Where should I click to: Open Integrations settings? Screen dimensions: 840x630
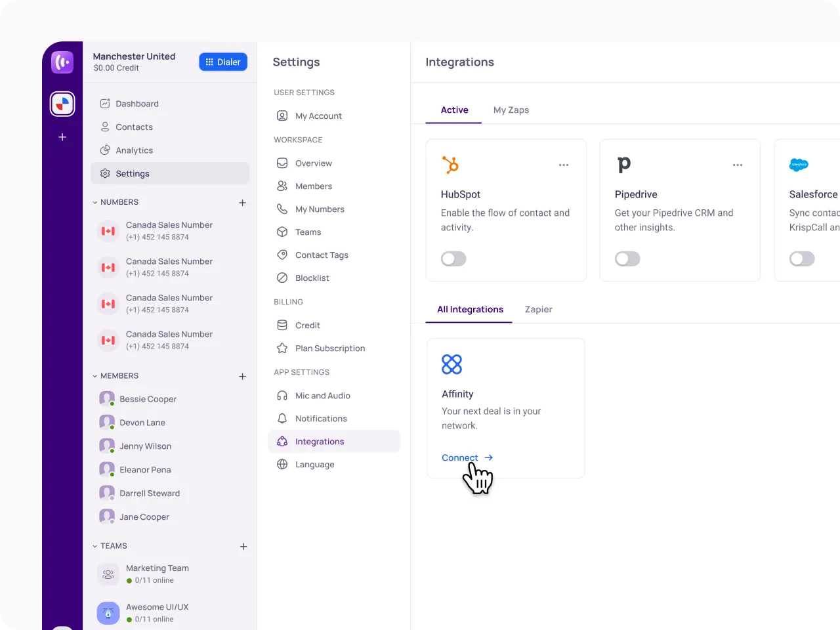pyautogui.click(x=334, y=442)
